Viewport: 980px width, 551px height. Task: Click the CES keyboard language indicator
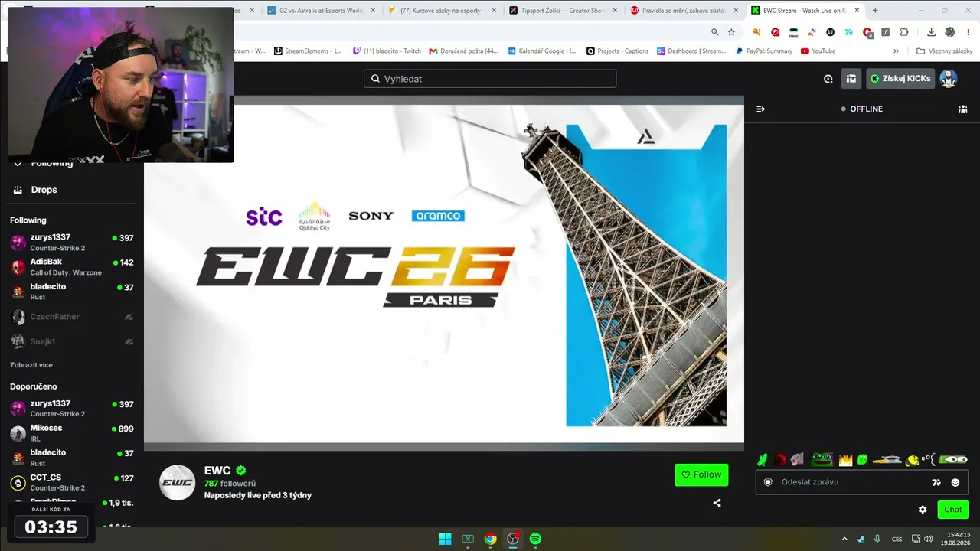pyautogui.click(x=897, y=539)
